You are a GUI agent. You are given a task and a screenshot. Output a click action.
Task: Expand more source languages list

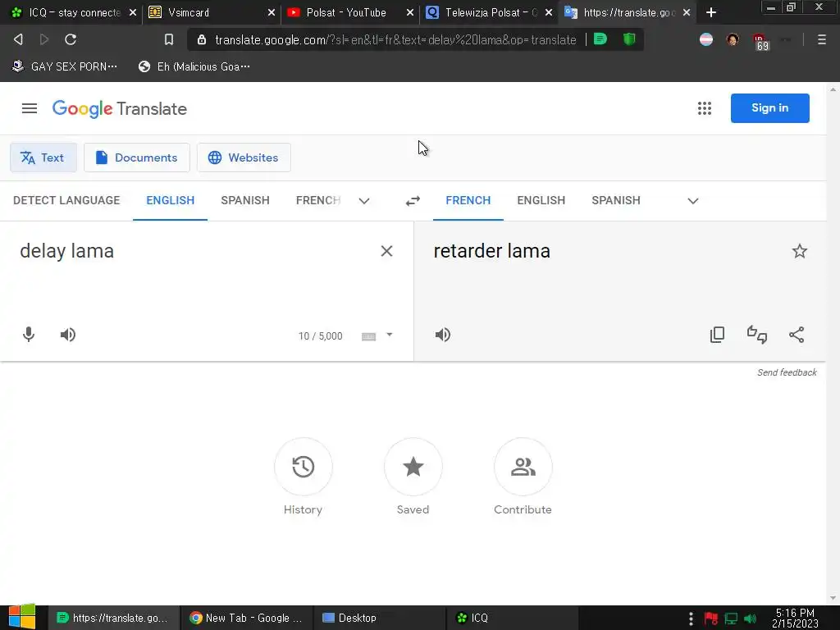(x=364, y=201)
